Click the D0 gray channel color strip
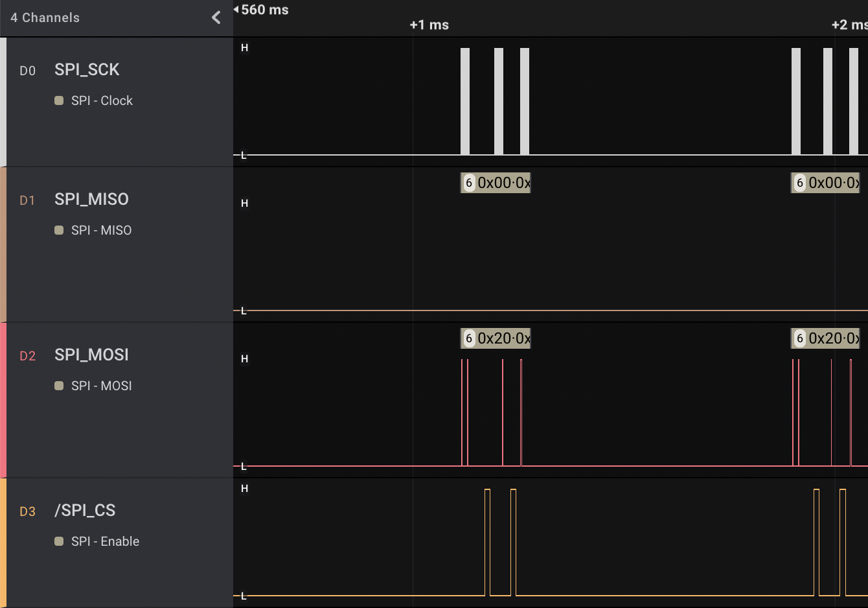This screenshot has width=868, height=608. [x=3, y=102]
